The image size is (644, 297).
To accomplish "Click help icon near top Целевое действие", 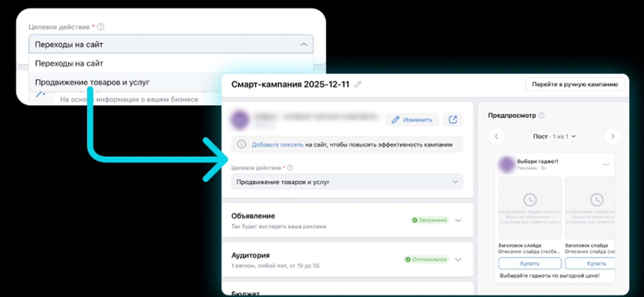I will point(100,27).
